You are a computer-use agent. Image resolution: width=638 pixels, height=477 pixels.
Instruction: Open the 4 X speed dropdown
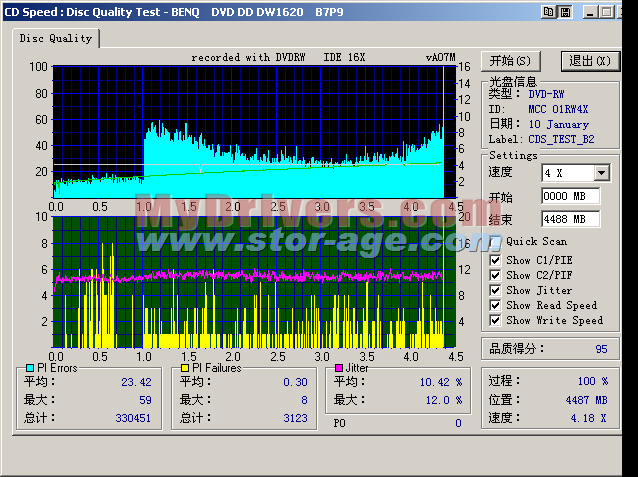[x=601, y=173]
